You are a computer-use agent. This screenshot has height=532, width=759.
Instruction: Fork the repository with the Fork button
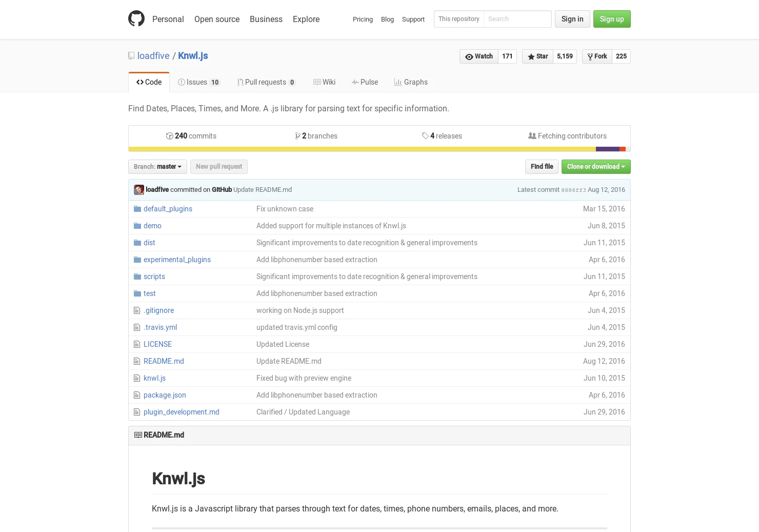coord(597,56)
